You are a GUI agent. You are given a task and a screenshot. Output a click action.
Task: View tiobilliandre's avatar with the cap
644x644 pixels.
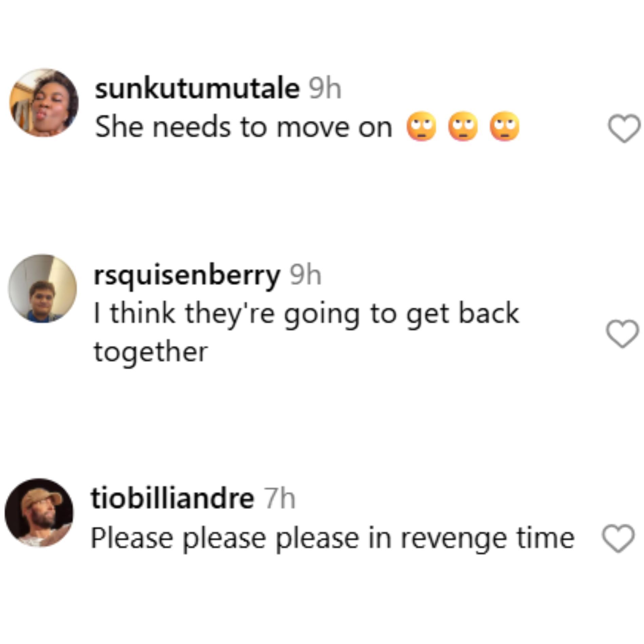(x=39, y=512)
